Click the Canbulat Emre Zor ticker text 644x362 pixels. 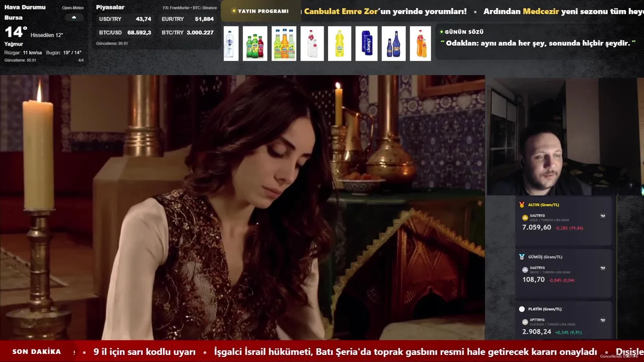(x=341, y=11)
